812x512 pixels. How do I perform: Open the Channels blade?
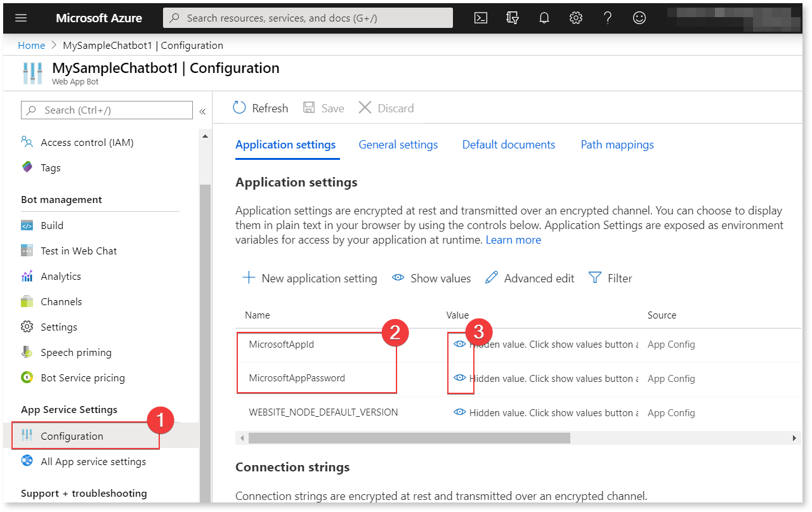point(60,301)
